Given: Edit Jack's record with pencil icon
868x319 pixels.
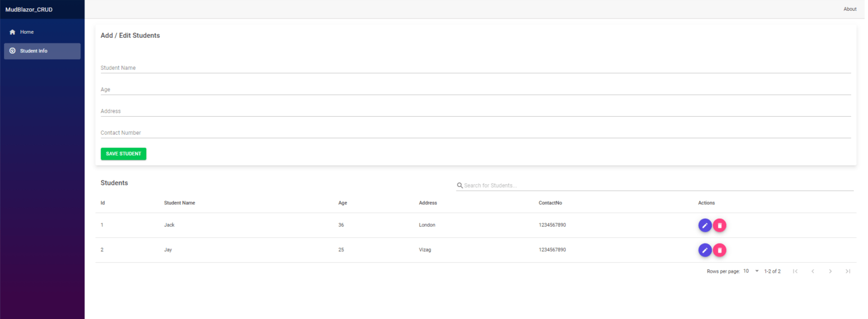Looking at the screenshot, I should (x=704, y=225).
